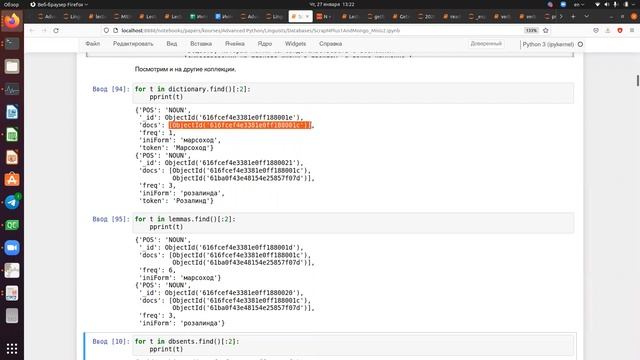The height and width of the screenshot is (360, 640).
Task: Switch to the green spreadsheet browser tab
Action: tap(198, 17)
